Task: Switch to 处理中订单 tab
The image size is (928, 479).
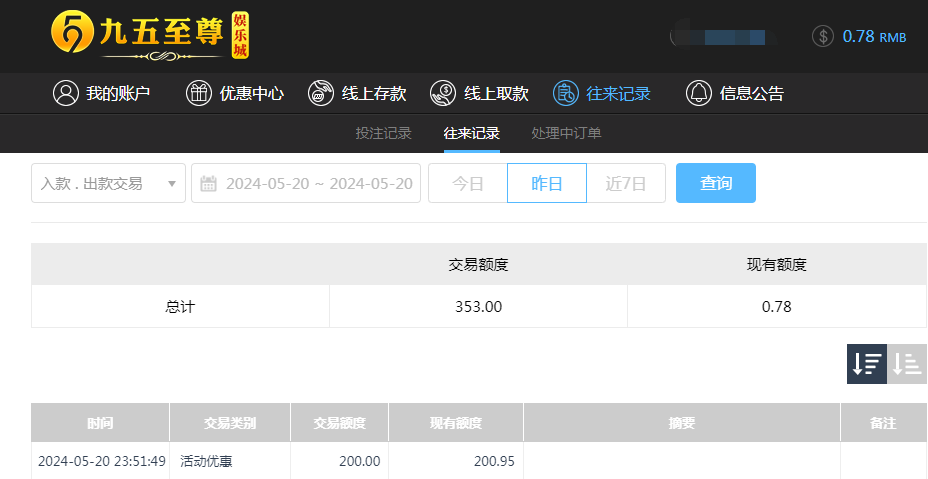Action: click(x=566, y=133)
